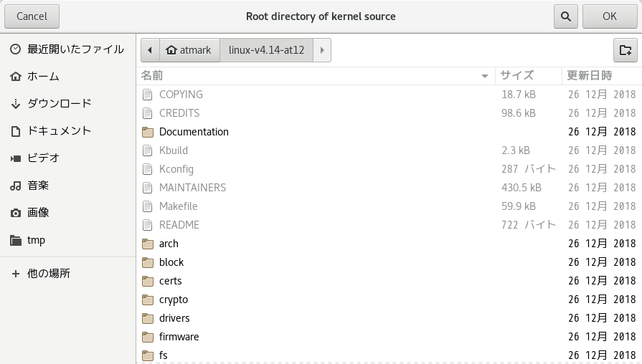The image size is (642, 364).
Task: Go to the atmark home path segment
Action: 189,50
